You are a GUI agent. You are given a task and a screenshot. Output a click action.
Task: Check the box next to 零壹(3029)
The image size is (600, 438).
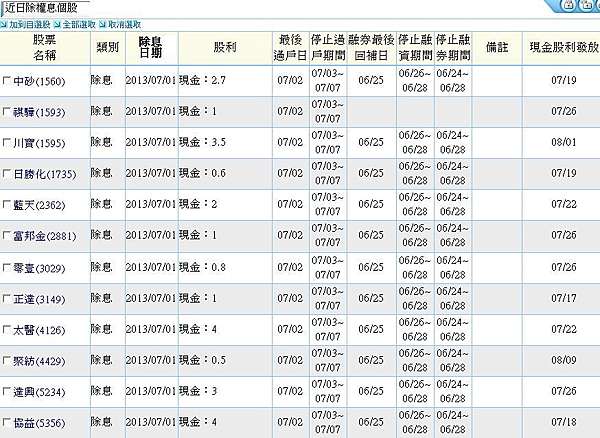(x=7, y=267)
